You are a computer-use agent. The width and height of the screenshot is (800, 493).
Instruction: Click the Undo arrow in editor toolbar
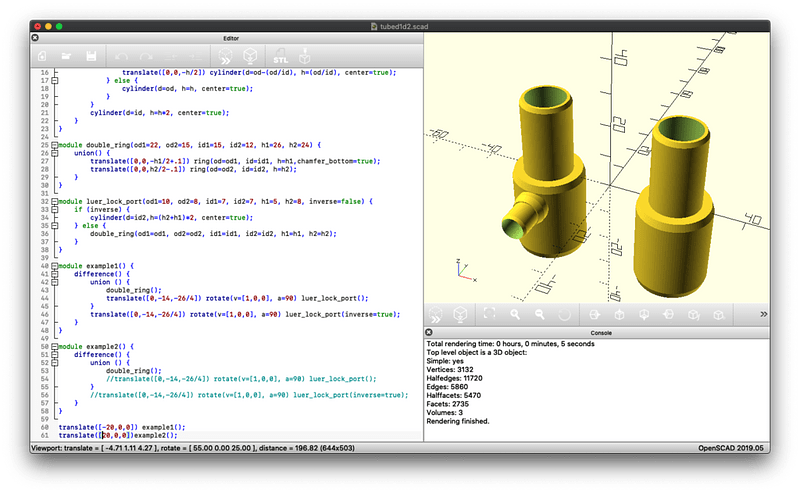pyautogui.click(x=121, y=56)
